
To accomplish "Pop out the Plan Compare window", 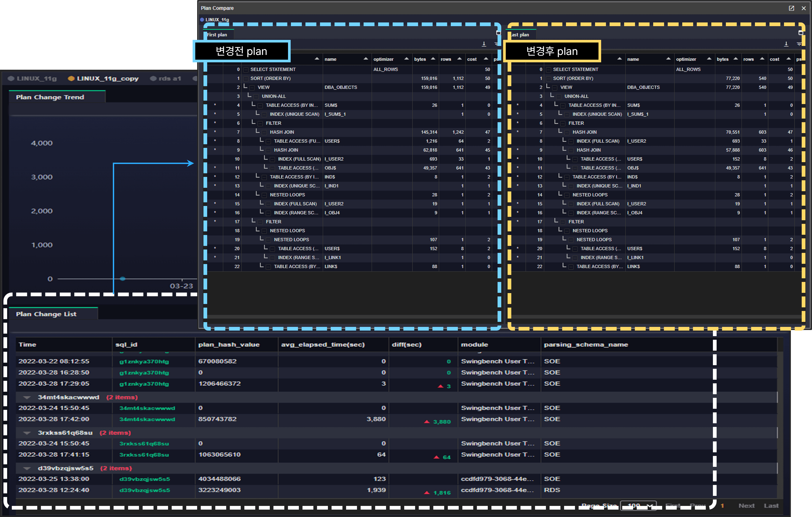I will coord(791,8).
